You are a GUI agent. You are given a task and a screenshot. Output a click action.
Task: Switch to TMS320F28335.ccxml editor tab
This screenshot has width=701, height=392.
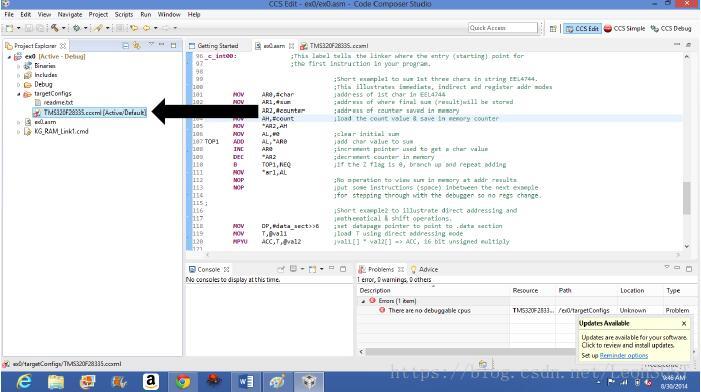pyautogui.click(x=334, y=46)
